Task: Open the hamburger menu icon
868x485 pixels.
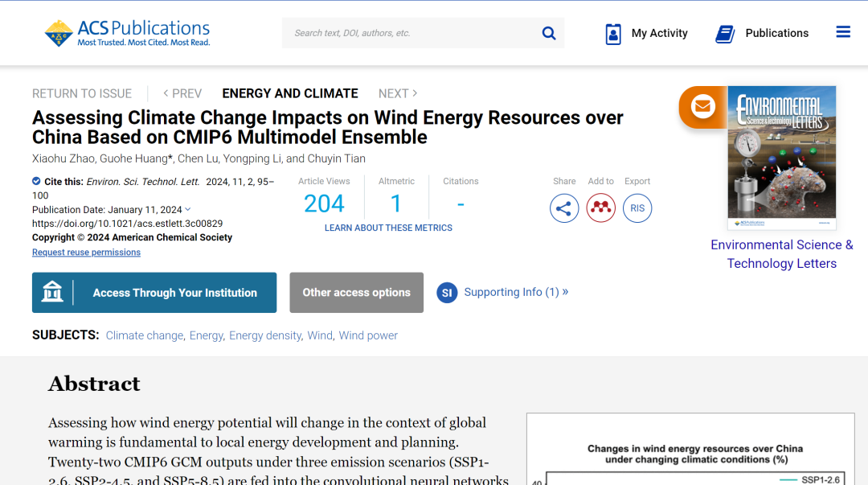Action: point(843,32)
